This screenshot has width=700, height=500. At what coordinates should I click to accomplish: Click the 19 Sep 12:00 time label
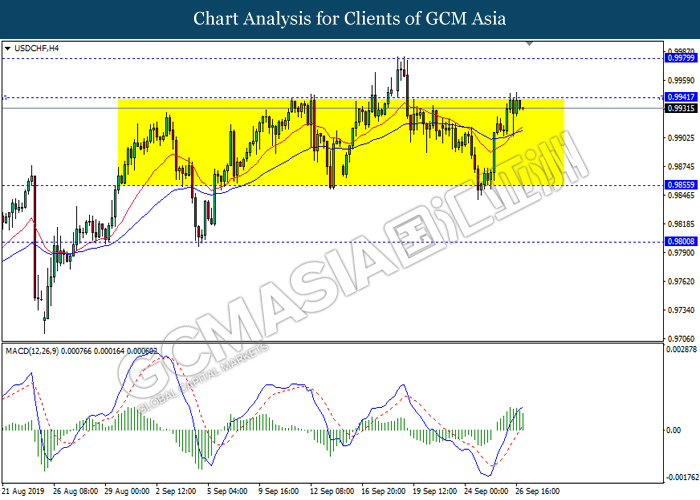tap(434, 491)
